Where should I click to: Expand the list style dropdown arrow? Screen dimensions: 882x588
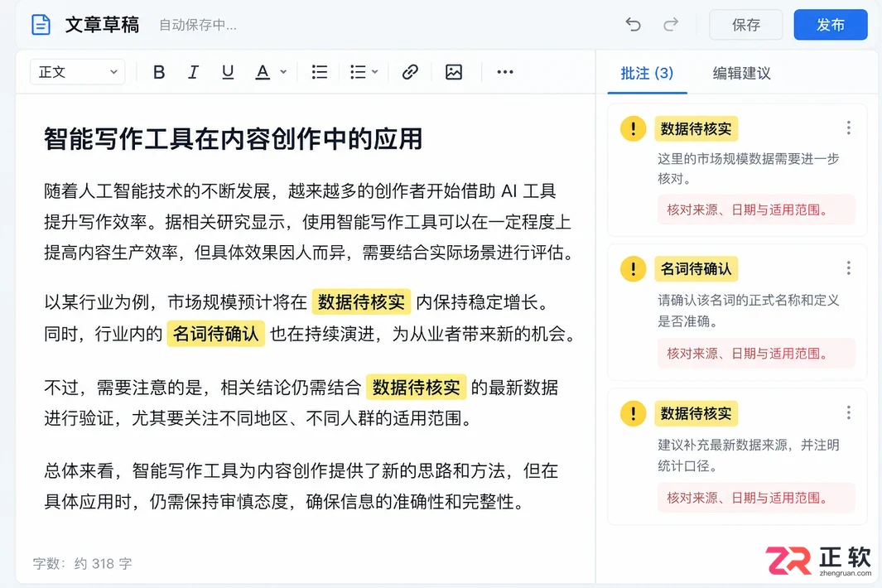coord(375,72)
